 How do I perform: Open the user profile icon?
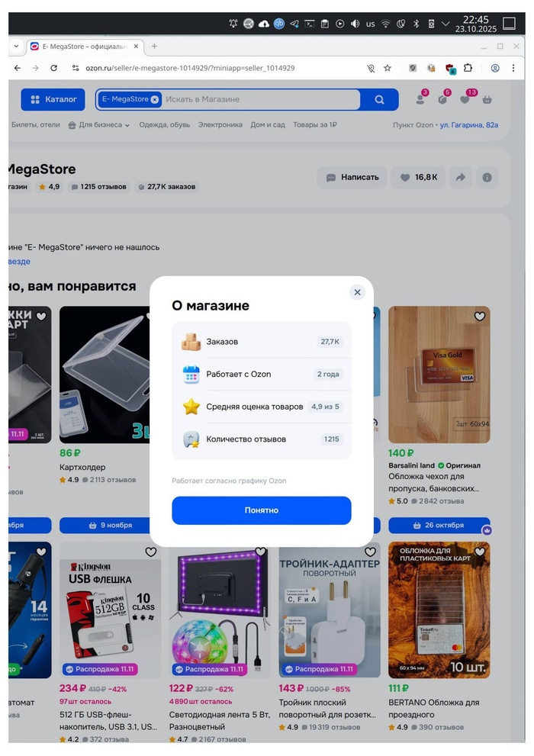point(420,99)
